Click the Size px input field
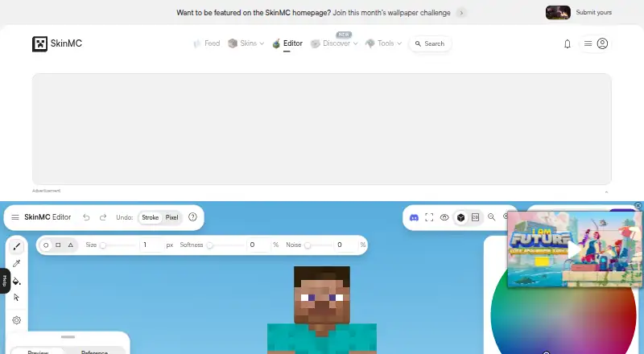The image size is (644, 354). click(x=151, y=245)
